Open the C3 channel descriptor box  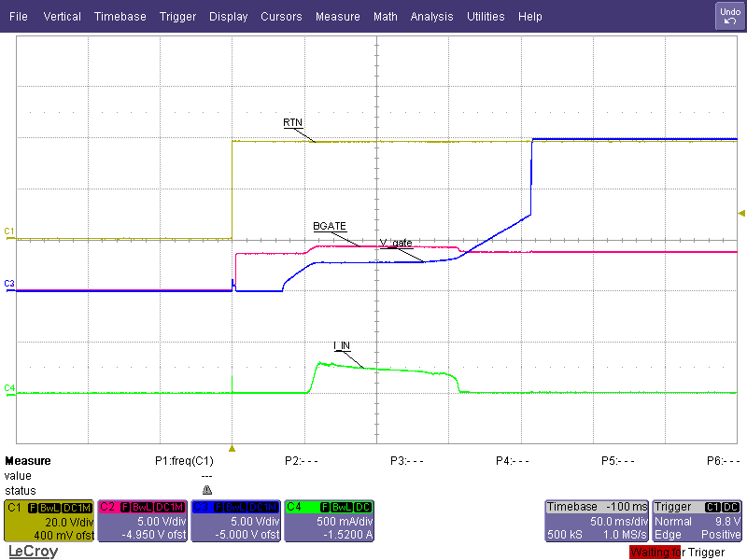(x=236, y=521)
